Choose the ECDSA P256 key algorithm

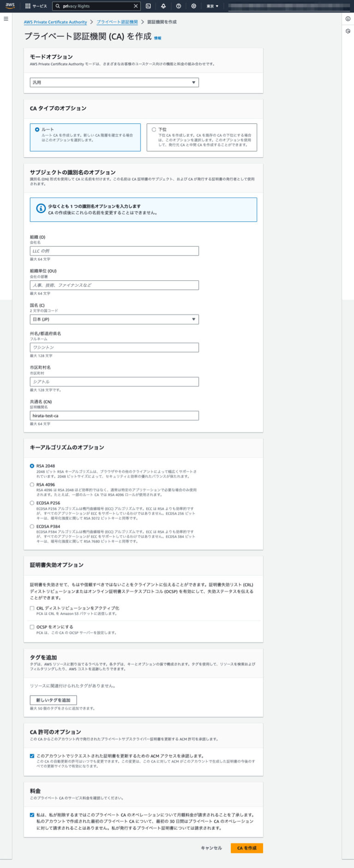click(x=32, y=503)
